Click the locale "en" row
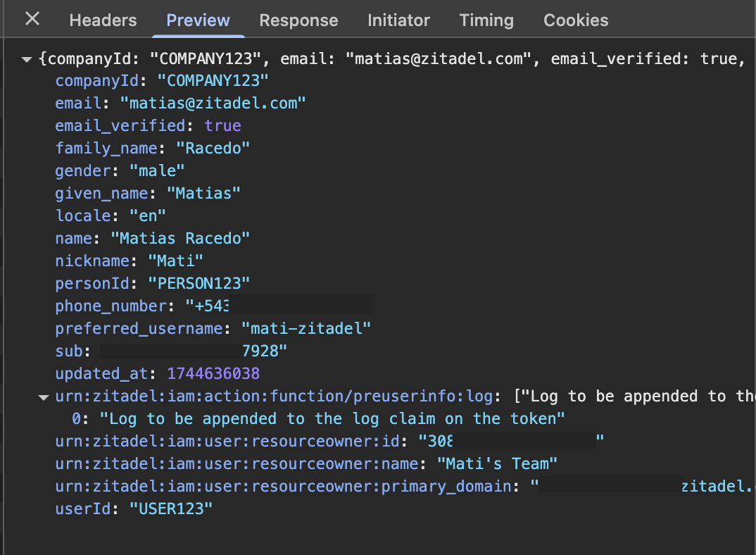 coord(111,216)
